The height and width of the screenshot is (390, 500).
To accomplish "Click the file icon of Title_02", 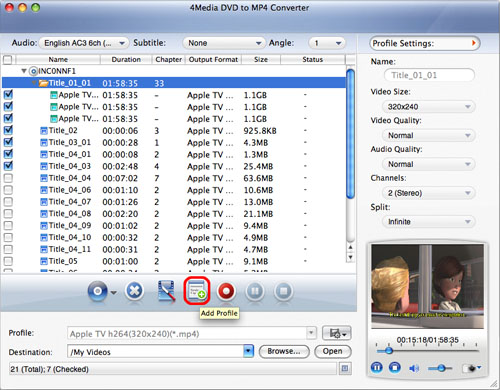I will tap(44, 131).
